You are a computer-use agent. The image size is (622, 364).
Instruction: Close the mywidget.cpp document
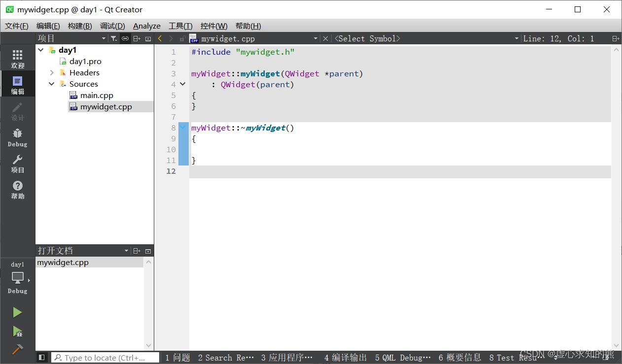(325, 38)
